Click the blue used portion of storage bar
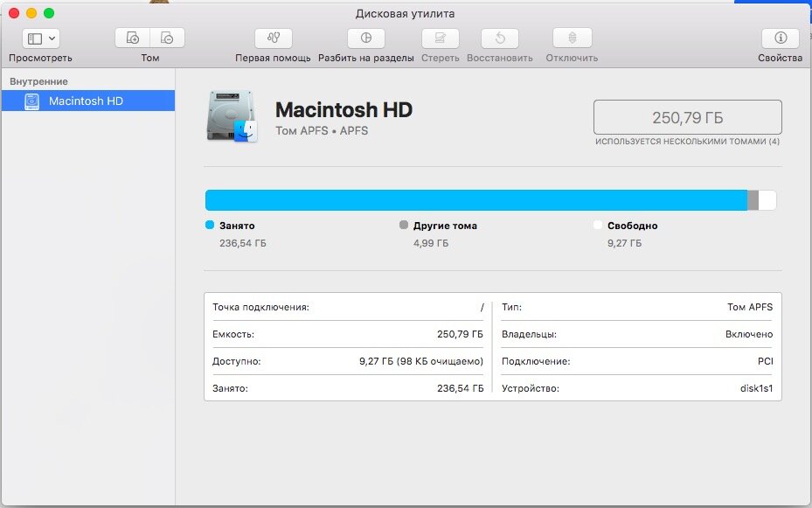 pos(475,200)
